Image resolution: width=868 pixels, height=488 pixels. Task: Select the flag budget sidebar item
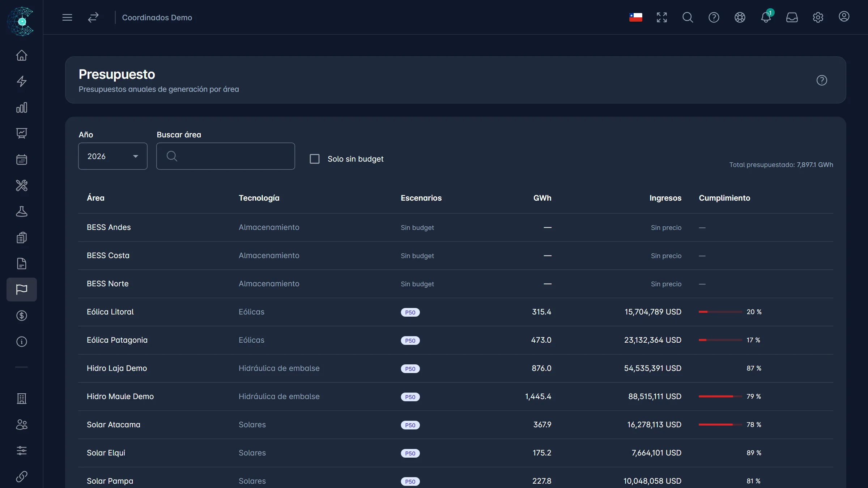click(22, 290)
